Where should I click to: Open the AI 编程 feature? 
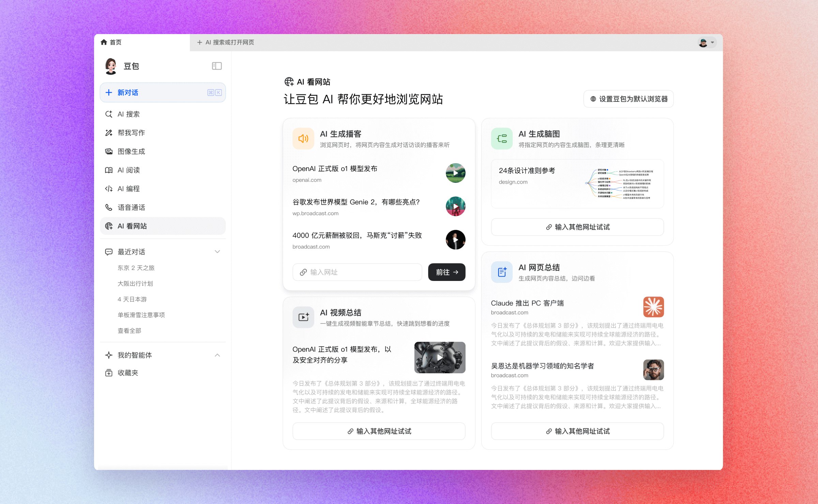click(x=128, y=189)
